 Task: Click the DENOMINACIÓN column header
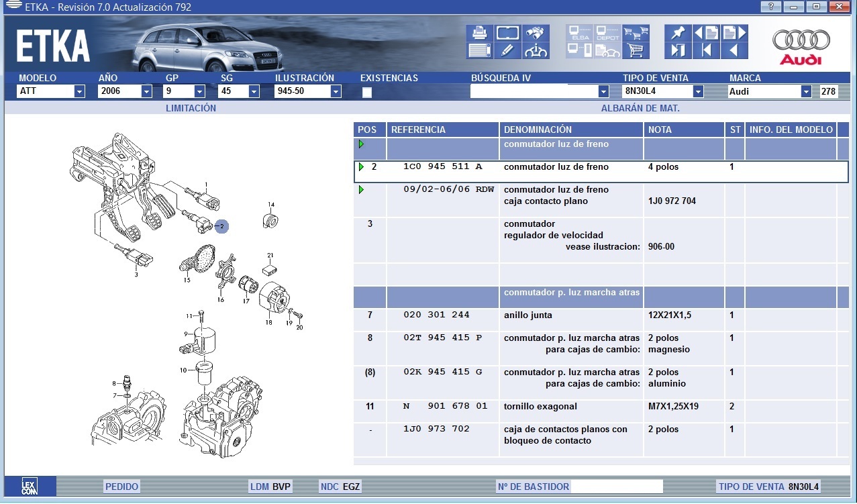(x=572, y=130)
